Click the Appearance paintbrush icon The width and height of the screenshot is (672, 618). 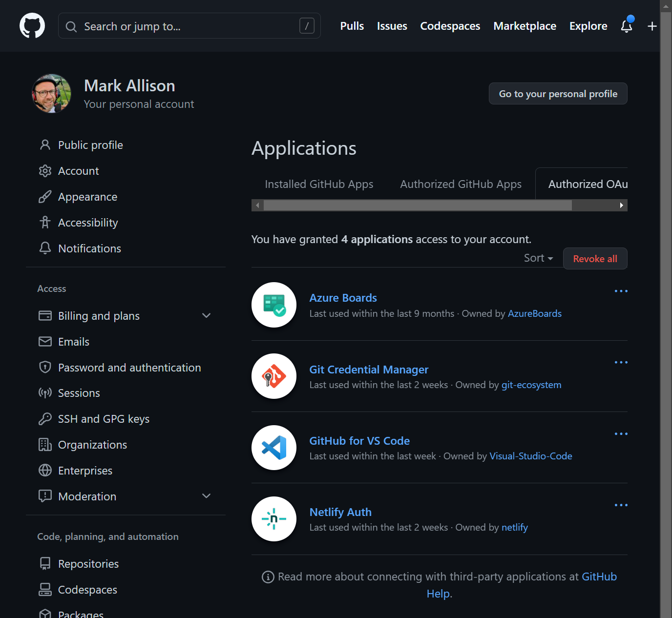click(45, 197)
